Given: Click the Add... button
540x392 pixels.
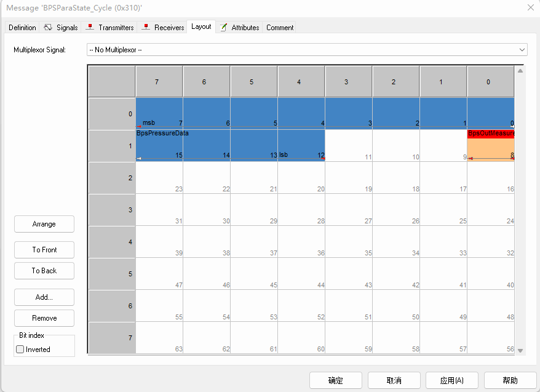Looking at the screenshot, I should [44, 297].
